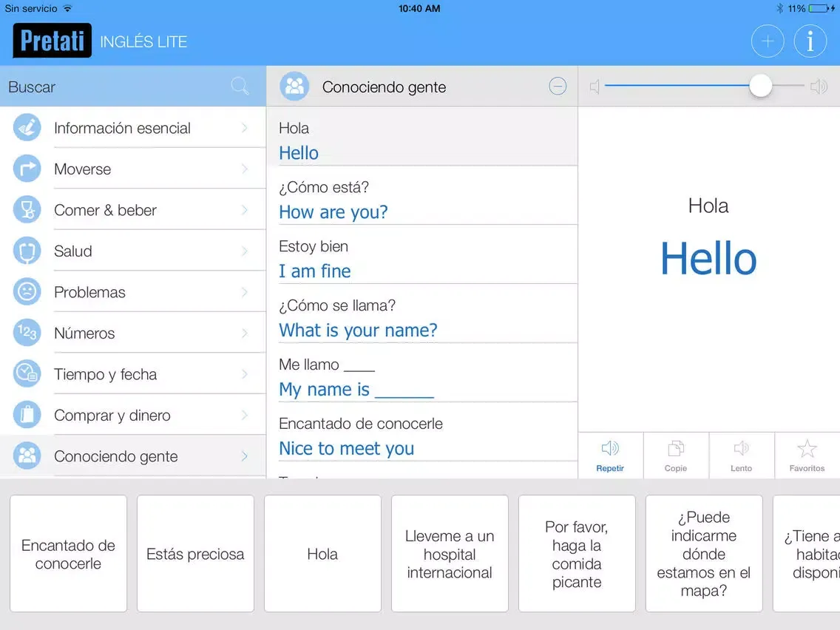This screenshot has height=630, width=840.
Task: Expand the Salud chevron
Action: [244, 251]
